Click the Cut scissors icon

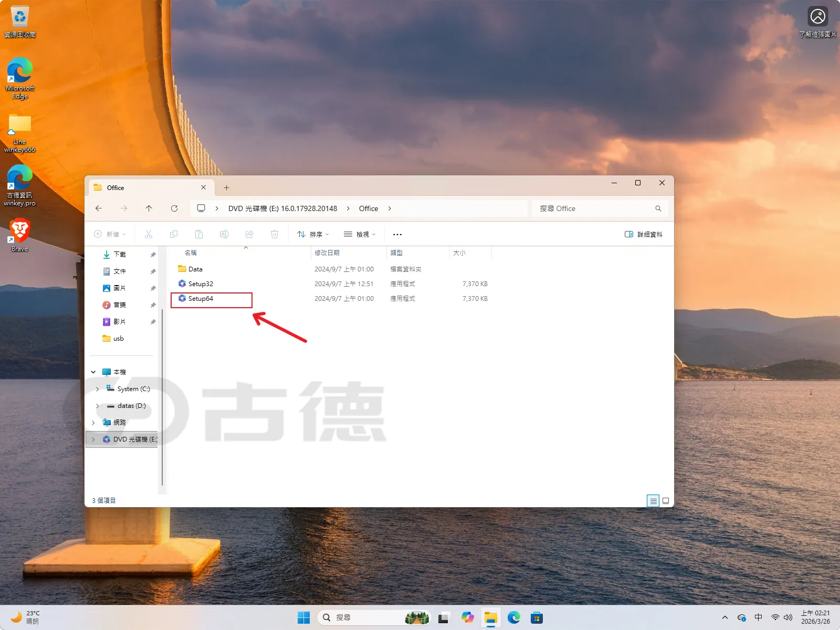149,234
